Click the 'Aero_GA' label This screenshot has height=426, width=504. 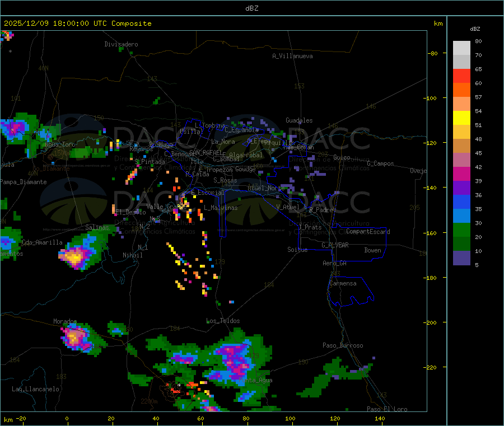click(x=335, y=263)
